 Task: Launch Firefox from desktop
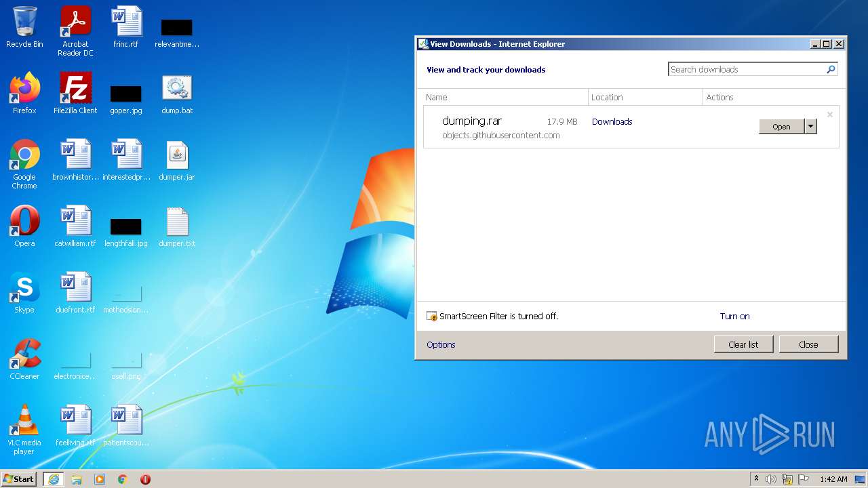click(x=24, y=94)
